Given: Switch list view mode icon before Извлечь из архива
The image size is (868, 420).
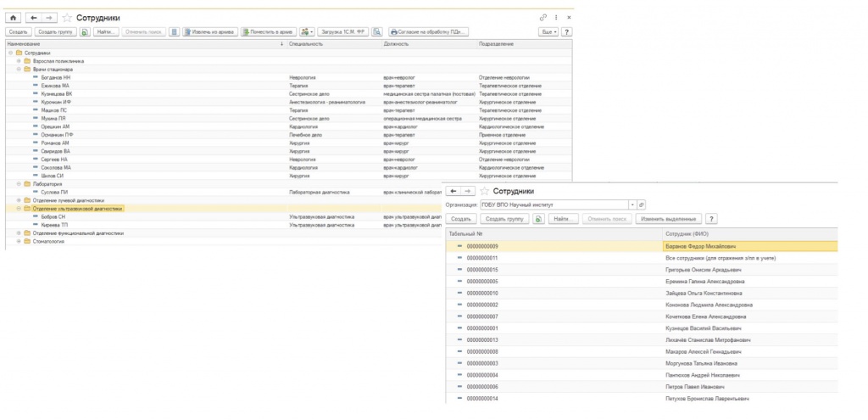Looking at the screenshot, I should (x=175, y=32).
